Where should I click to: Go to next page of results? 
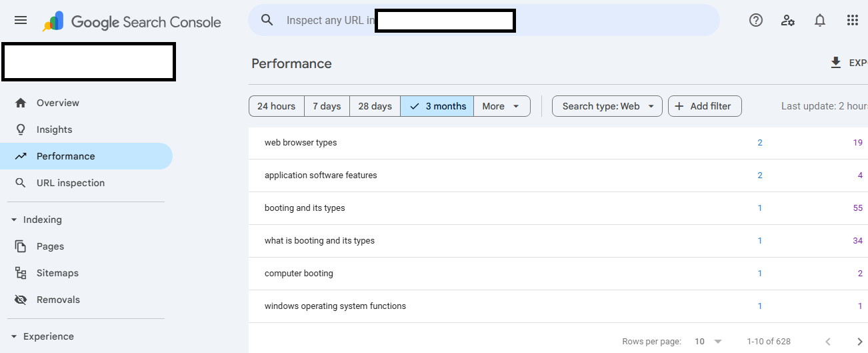[x=860, y=342]
